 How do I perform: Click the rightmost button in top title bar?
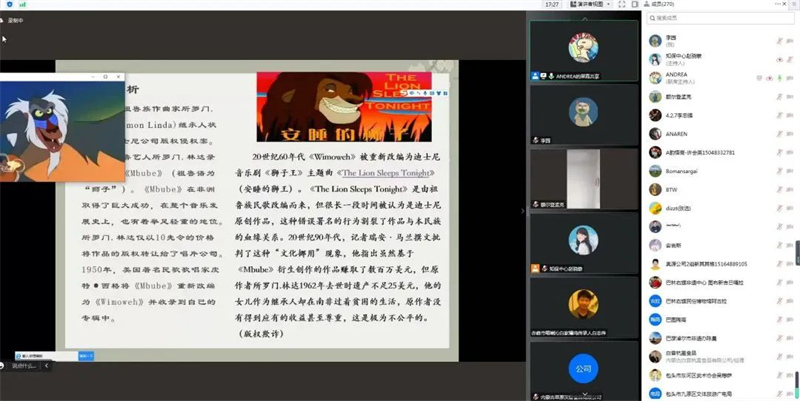(795, 4)
